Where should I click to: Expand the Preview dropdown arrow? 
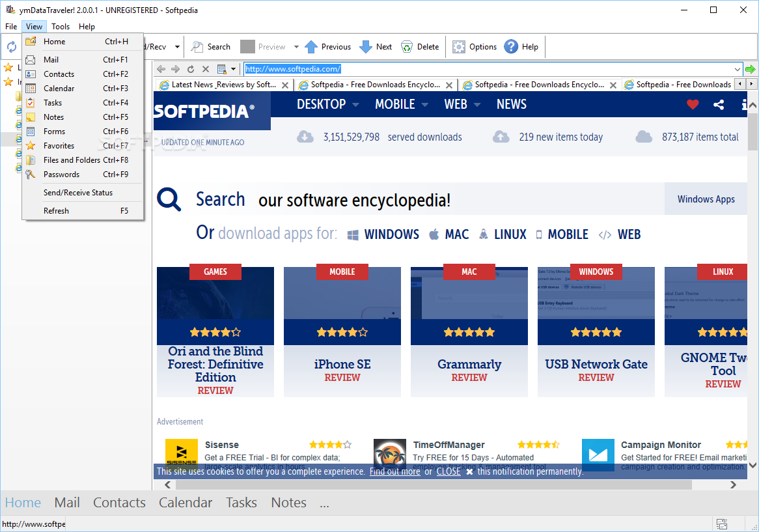tap(296, 47)
